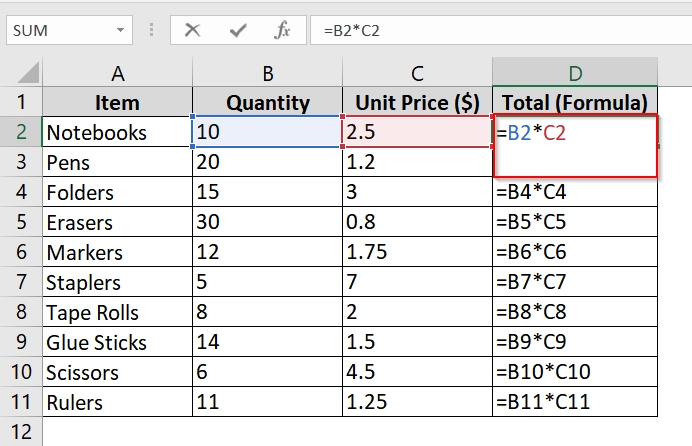Click the Markers quantity cell 12

point(267,252)
